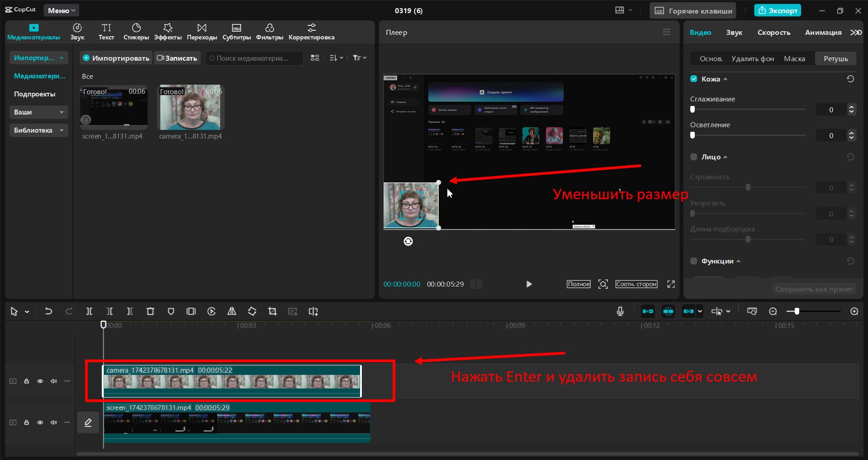Open the Меню dropdown
This screenshot has height=460, width=868.
(62, 10)
